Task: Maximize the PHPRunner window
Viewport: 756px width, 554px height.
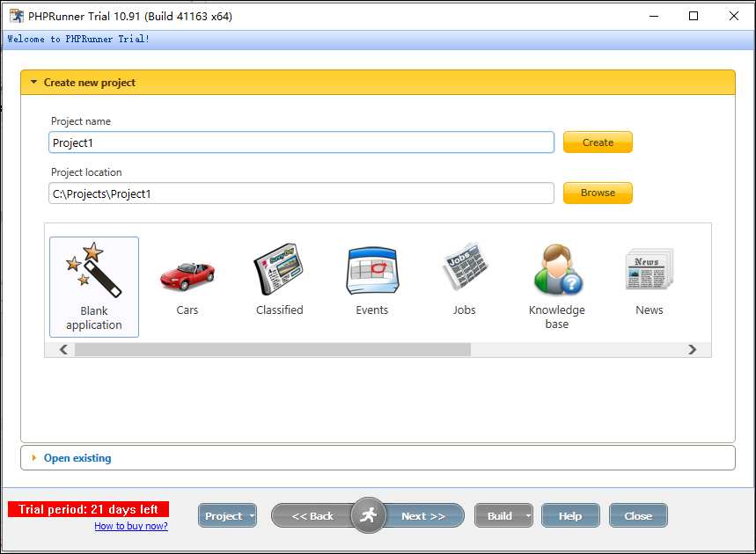Action: pos(694,16)
